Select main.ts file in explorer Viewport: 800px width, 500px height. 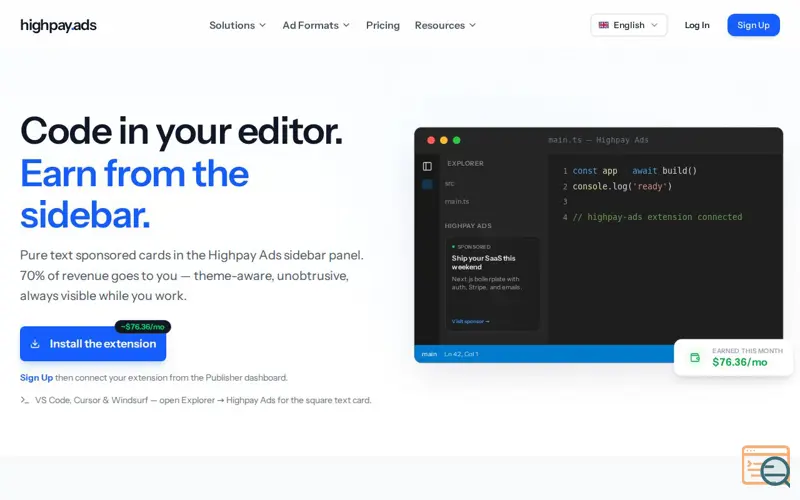pyautogui.click(x=457, y=202)
